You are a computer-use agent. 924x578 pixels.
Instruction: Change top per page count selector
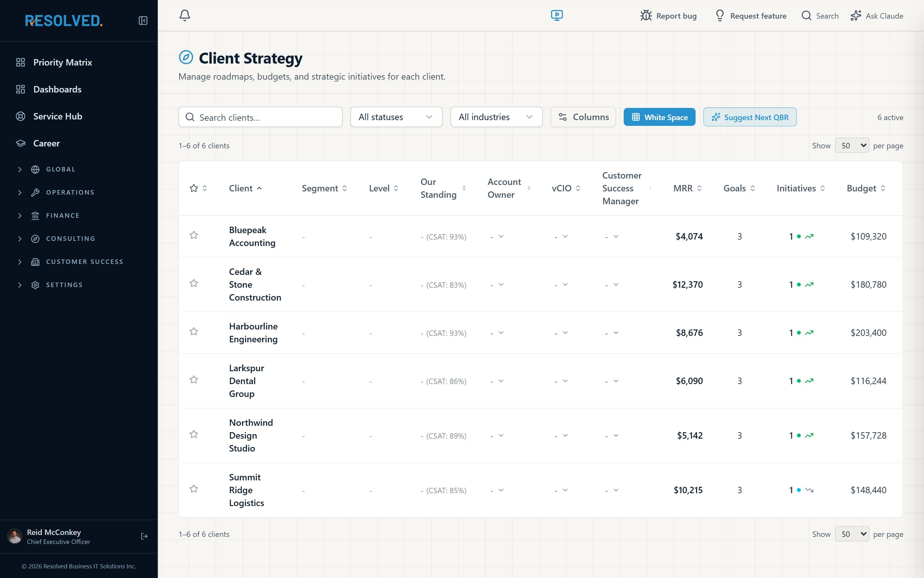point(852,145)
